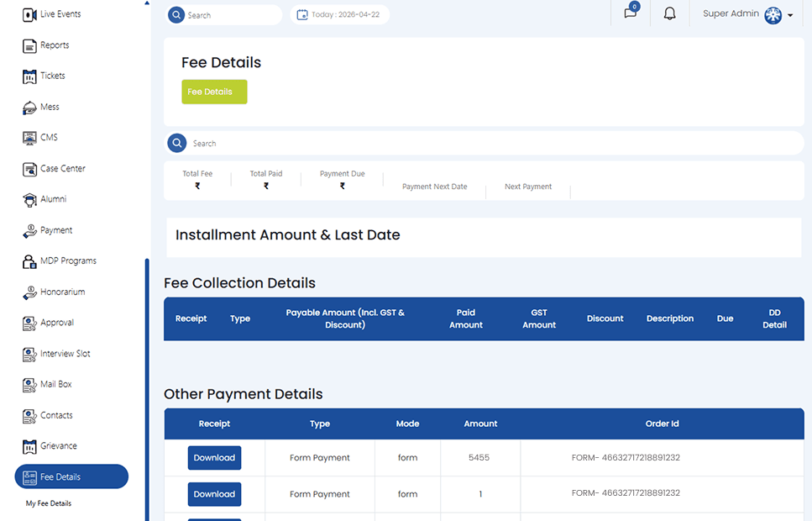The image size is (812, 521).
Task: Click the Honorarium icon
Action: pyautogui.click(x=29, y=293)
